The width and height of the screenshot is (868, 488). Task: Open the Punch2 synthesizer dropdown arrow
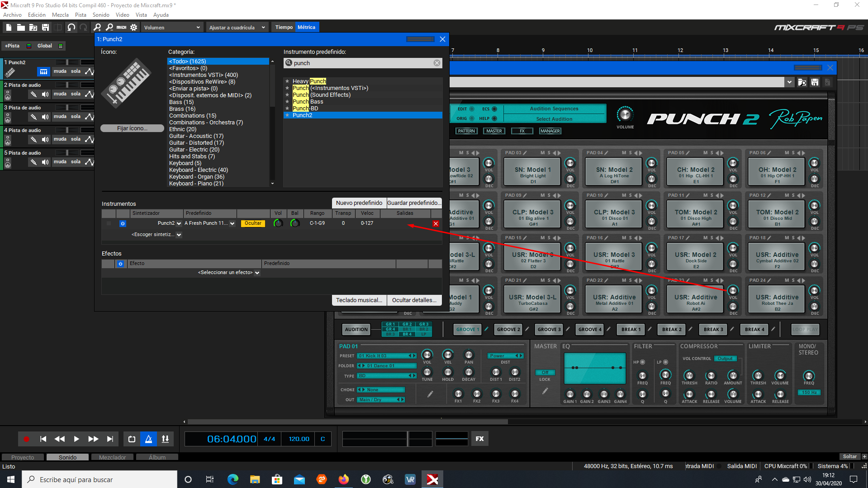179,223
